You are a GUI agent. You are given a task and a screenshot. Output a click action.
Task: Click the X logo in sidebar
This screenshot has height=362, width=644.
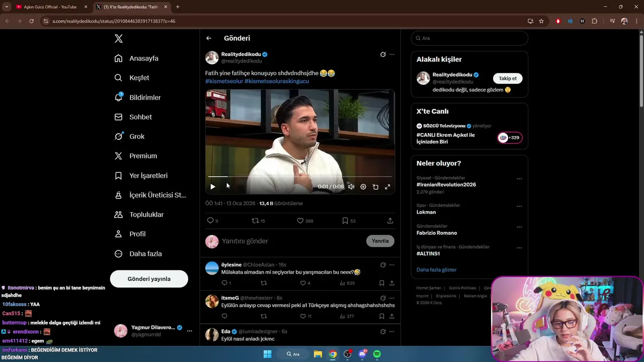point(118,39)
